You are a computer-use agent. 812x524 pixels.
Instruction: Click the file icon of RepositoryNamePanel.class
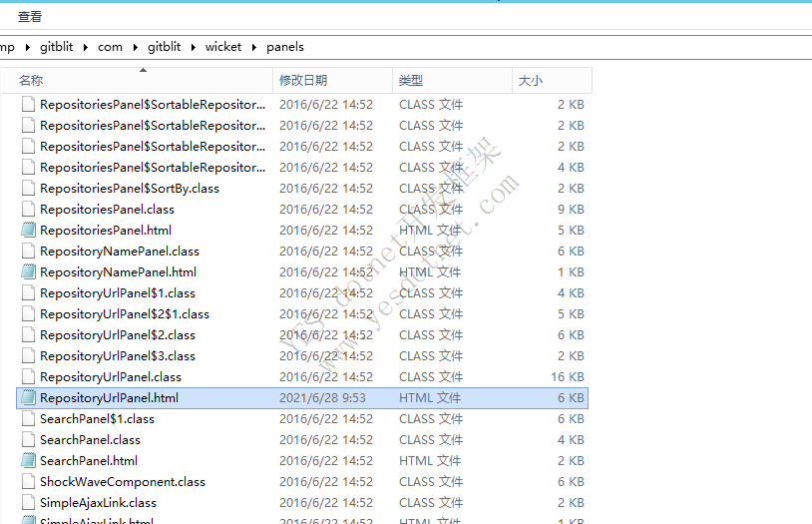(29, 251)
